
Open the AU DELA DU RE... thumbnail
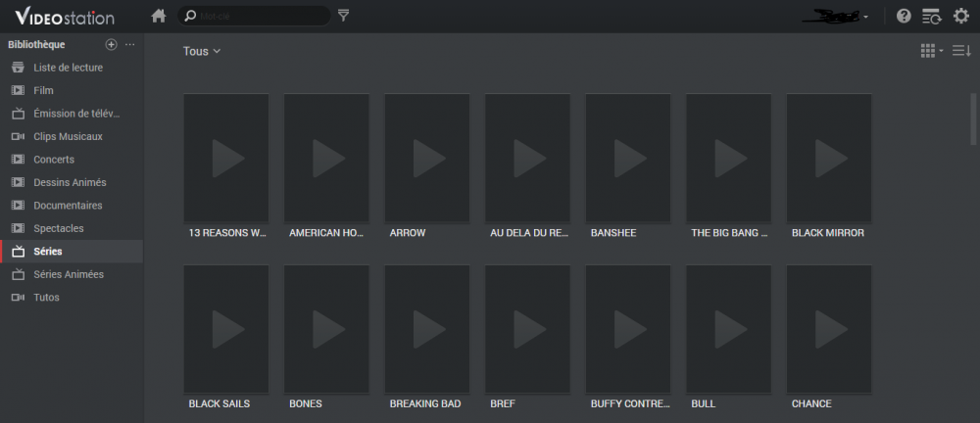click(x=527, y=158)
